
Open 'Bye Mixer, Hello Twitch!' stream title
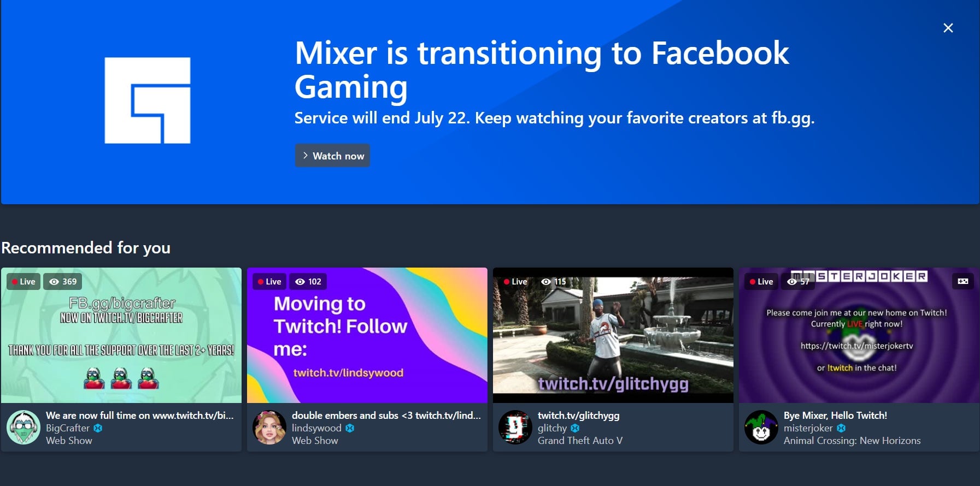point(835,416)
